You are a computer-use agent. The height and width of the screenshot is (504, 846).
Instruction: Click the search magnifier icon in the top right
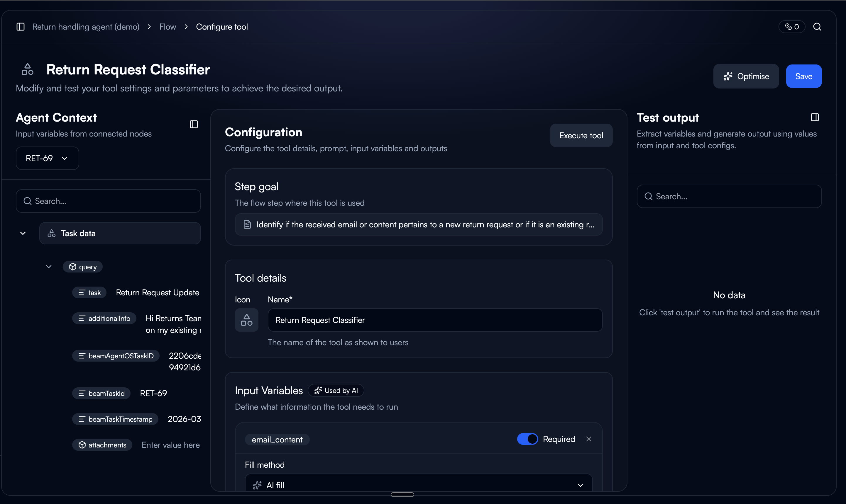coord(817,27)
